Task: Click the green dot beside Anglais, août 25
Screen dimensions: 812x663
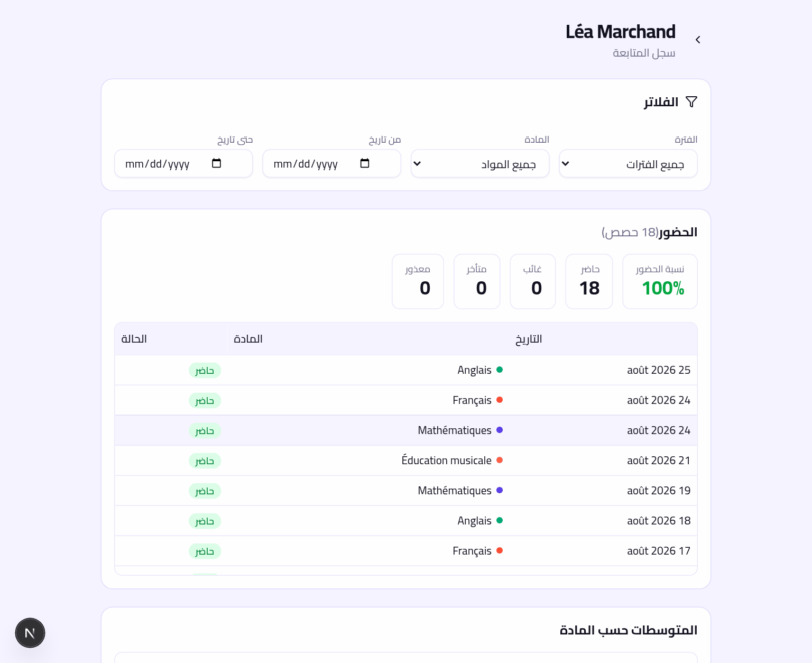Action: click(x=500, y=370)
